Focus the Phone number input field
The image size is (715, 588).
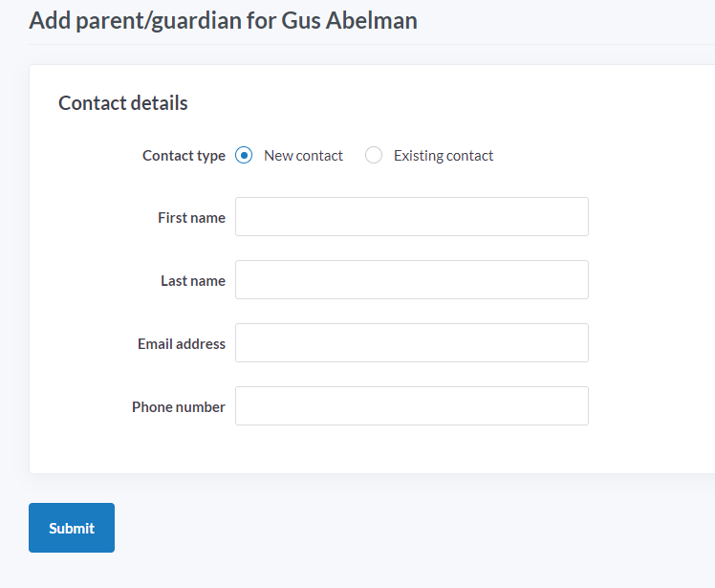click(x=412, y=406)
